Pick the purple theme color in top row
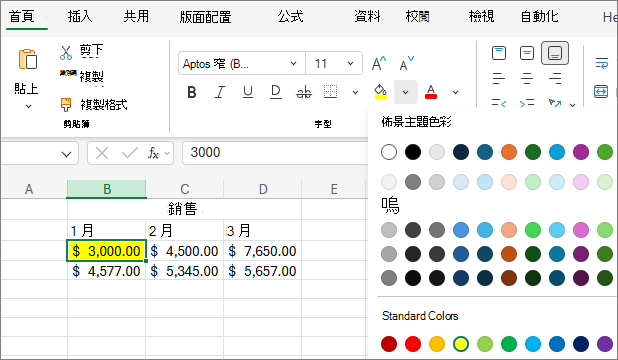618x360 pixels. [x=581, y=152]
